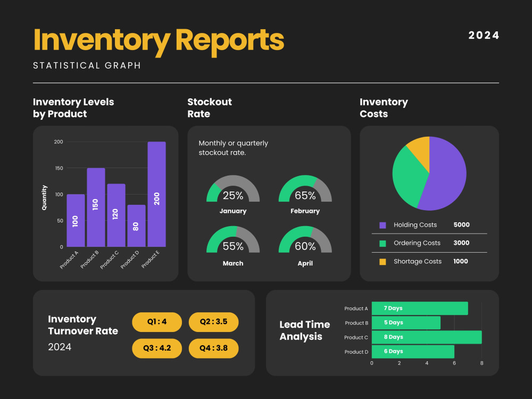Image resolution: width=532 pixels, height=399 pixels.
Task: Click the Monthly or quarterly stockout rate text
Action: coord(234,148)
